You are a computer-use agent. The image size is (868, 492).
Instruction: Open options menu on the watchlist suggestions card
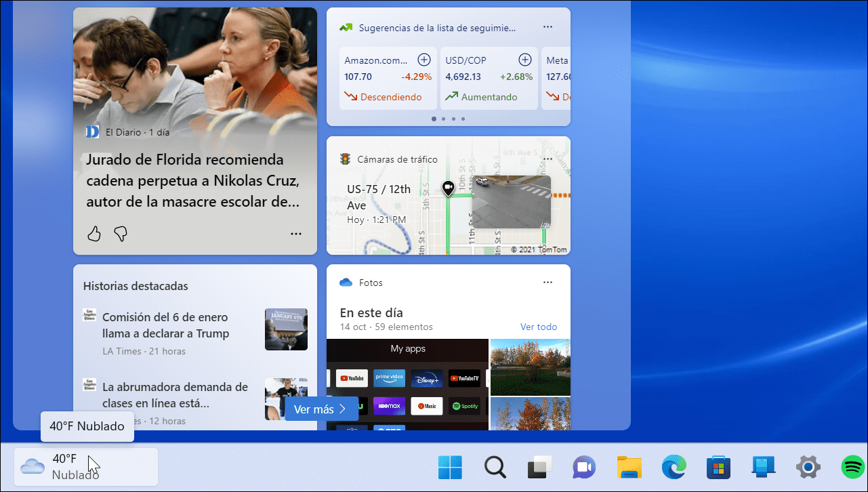tap(547, 27)
